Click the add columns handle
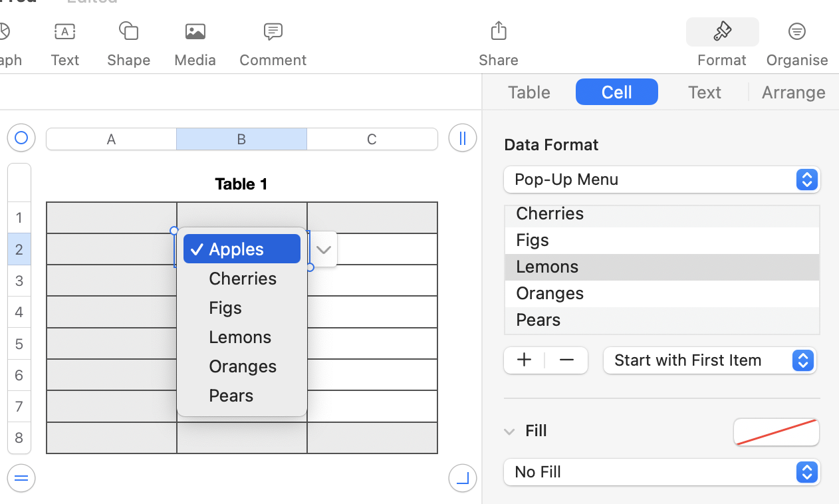Screen dimensions: 839x504 [463, 138]
